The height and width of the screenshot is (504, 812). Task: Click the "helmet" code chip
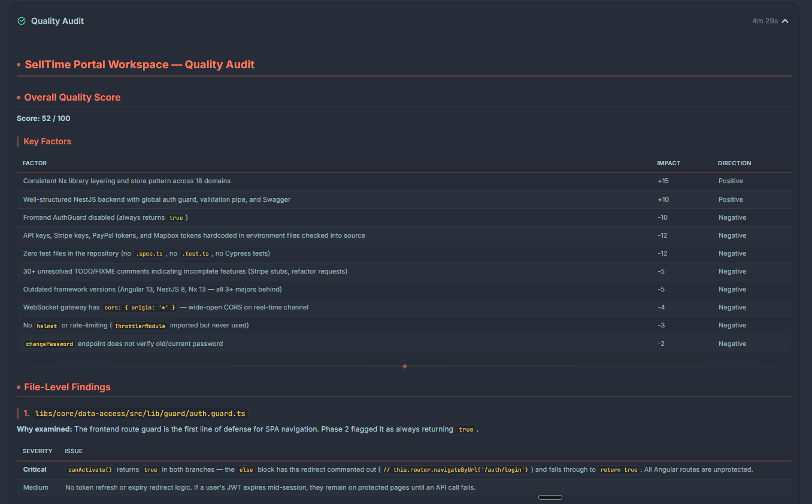pyautogui.click(x=47, y=326)
